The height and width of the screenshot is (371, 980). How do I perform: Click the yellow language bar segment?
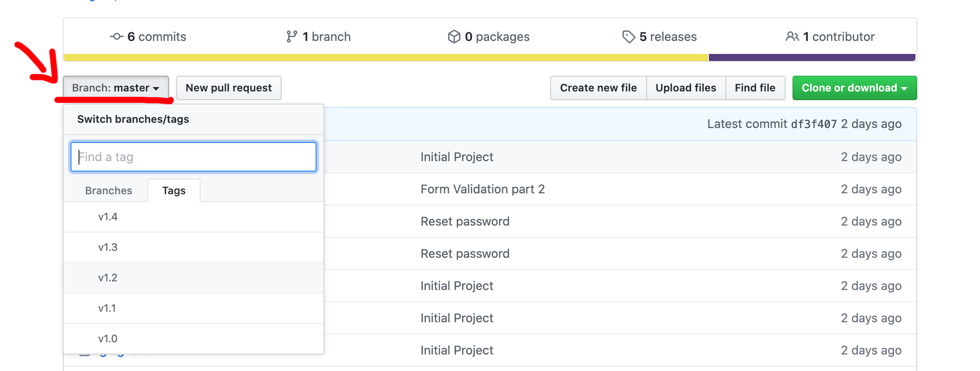[x=385, y=58]
